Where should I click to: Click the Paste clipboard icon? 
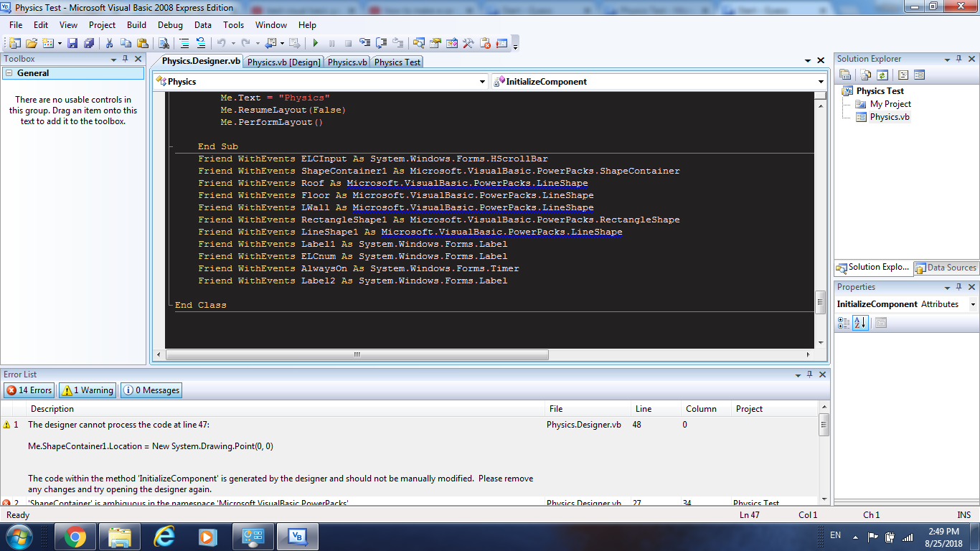[142, 43]
